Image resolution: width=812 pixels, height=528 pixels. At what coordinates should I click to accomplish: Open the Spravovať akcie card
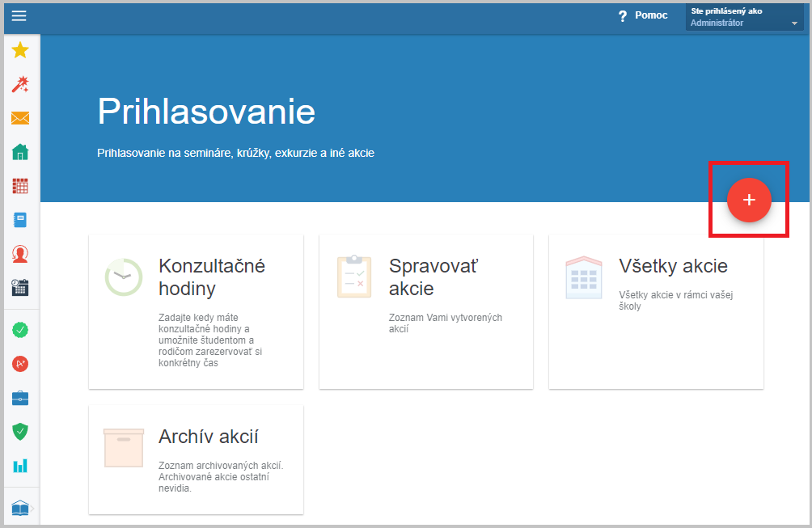(426, 311)
